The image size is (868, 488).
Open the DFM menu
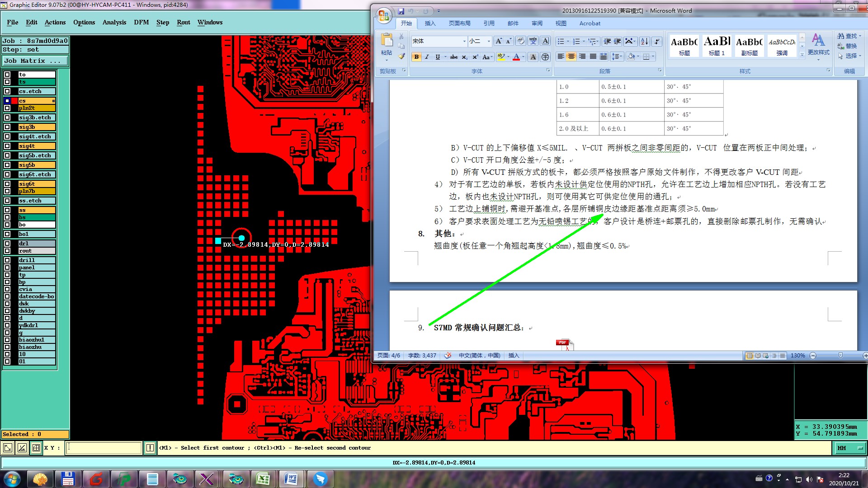(x=141, y=22)
